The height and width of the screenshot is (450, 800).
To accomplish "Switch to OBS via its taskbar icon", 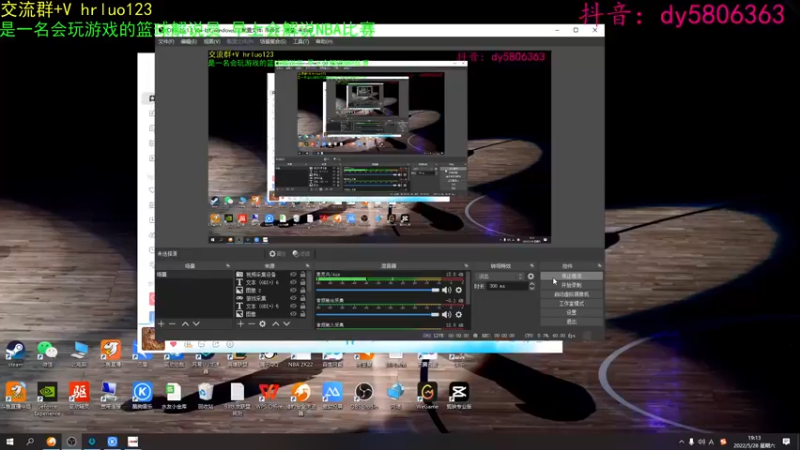I will tap(71, 441).
